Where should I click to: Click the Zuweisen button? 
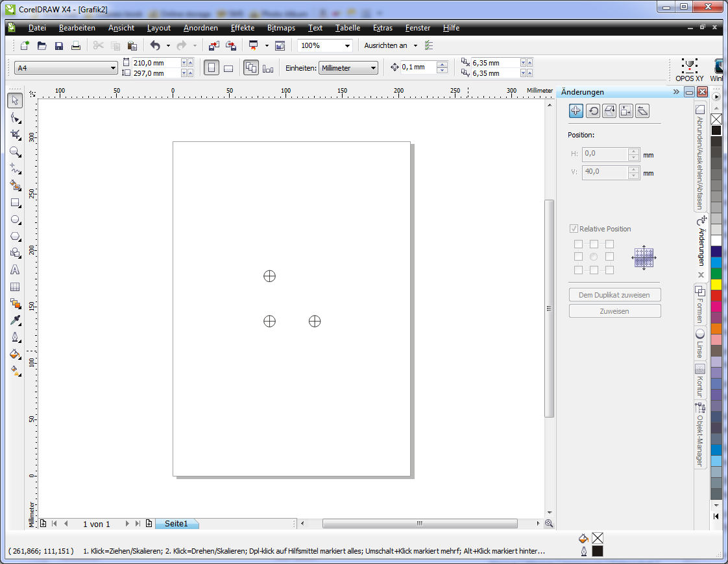[x=614, y=311]
